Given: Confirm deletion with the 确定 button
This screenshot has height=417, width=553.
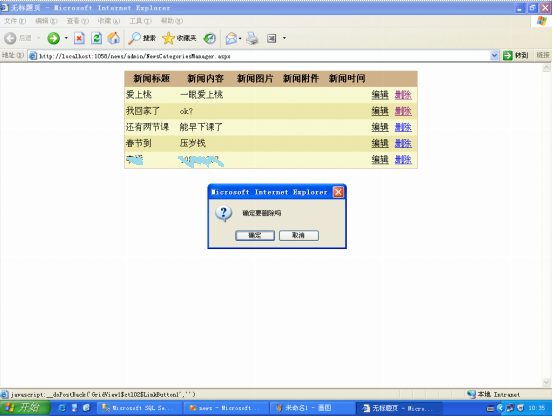Looking at the screenshot, I should pos(255,235).
